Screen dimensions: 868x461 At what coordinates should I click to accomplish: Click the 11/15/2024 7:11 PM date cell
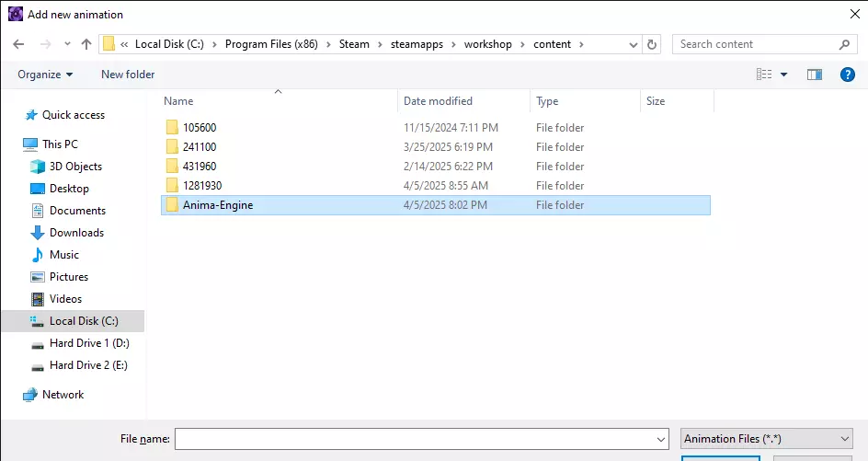(x=451, y=127)
